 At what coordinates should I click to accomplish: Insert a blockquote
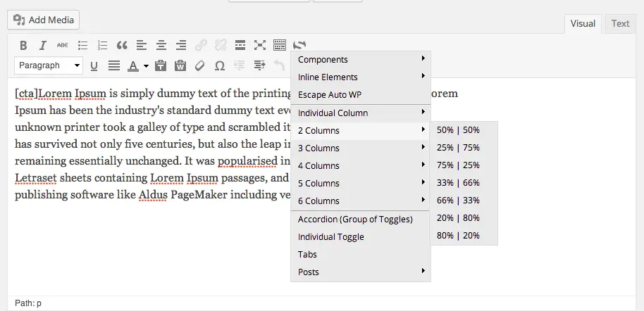tap(122, 45)
